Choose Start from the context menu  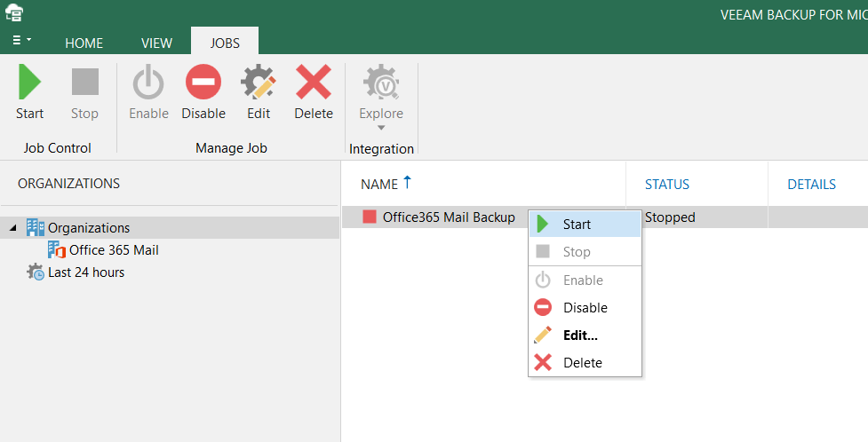tap(577, 225)
